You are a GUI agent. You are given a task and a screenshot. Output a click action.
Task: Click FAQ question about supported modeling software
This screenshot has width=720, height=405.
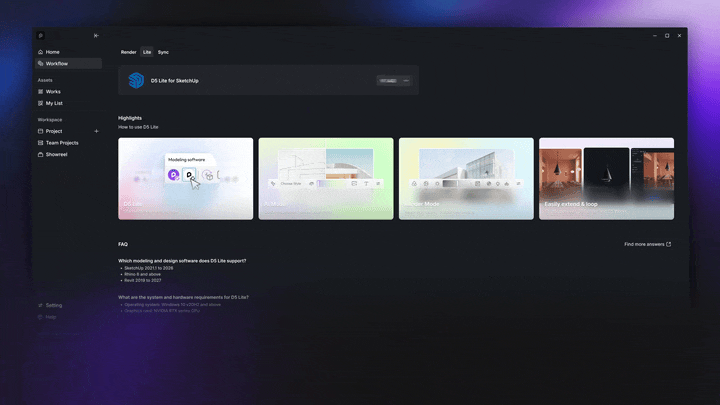pos(182,261)
